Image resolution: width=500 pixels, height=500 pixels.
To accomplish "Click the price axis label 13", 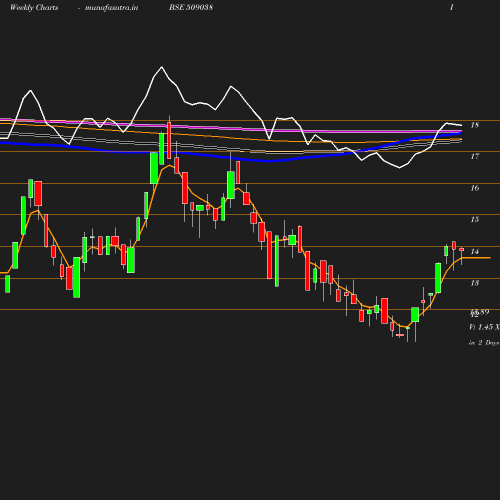I will 475,283.
